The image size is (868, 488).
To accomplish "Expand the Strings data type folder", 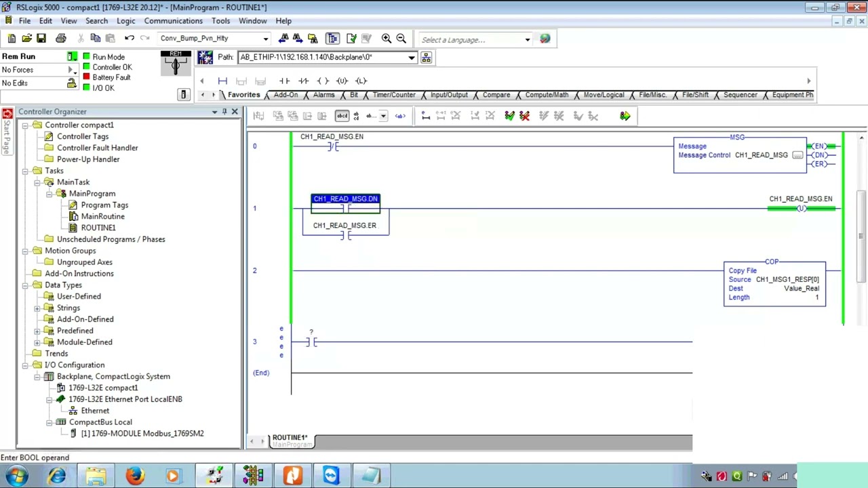I will (37, 308).
